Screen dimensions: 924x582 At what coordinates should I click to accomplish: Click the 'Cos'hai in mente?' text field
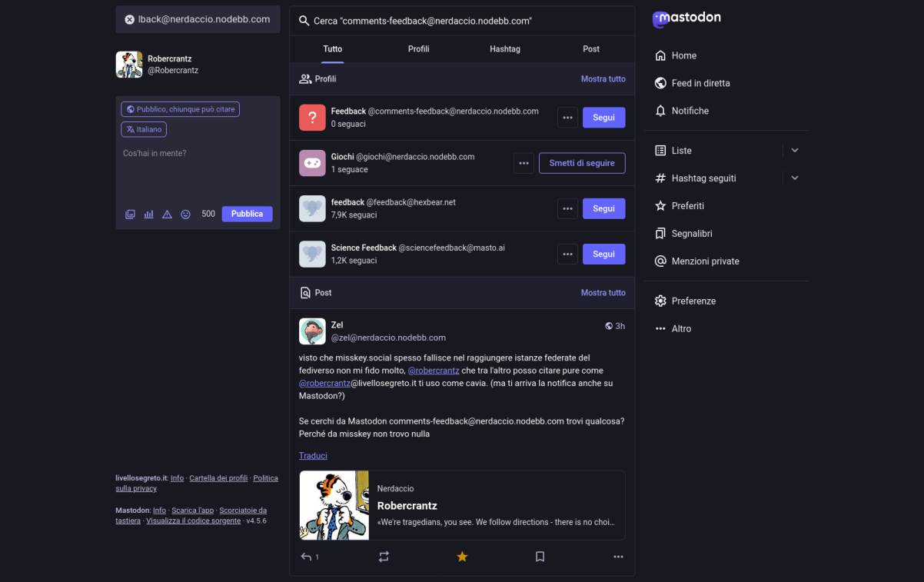(198, 169)
